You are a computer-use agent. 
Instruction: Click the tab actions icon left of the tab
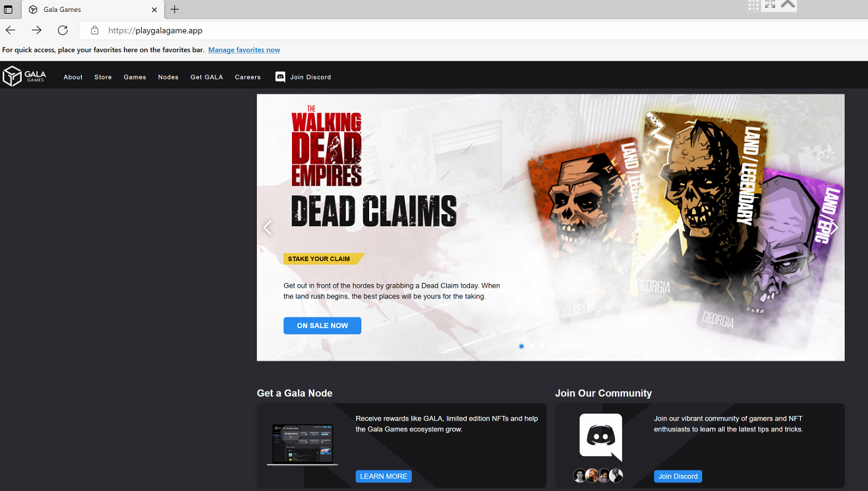pos(9,10)
